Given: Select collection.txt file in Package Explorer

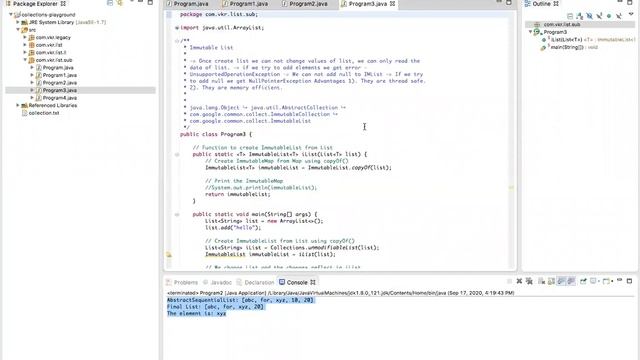Looking at the screenshot, I should click(44, 113).
